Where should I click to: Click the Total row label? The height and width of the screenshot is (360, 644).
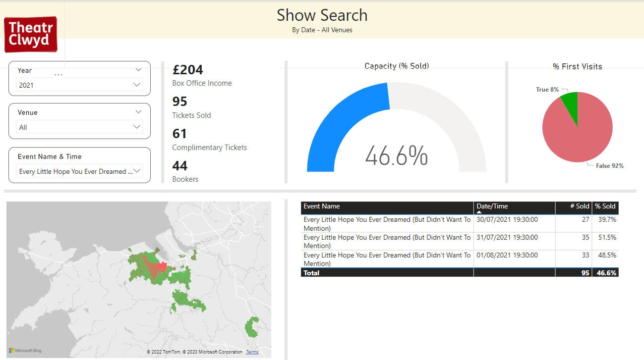(312, 273)
